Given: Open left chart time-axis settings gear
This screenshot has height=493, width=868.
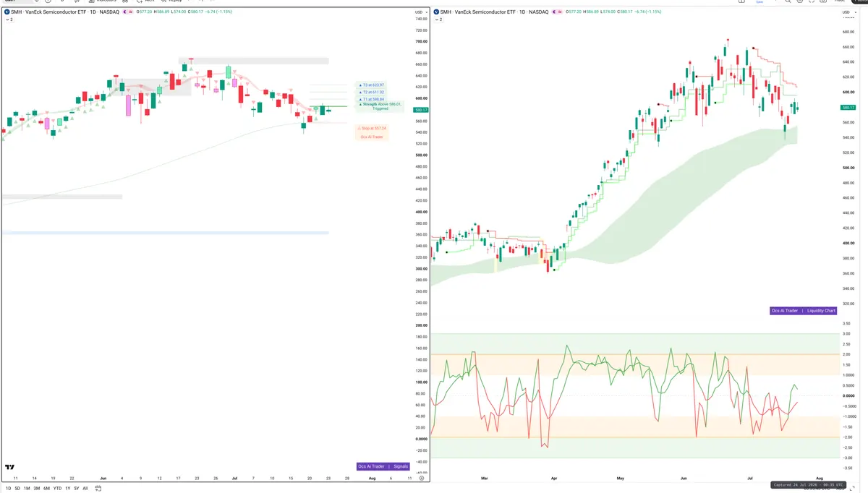Looking at the screenshot, I should 421,479.
